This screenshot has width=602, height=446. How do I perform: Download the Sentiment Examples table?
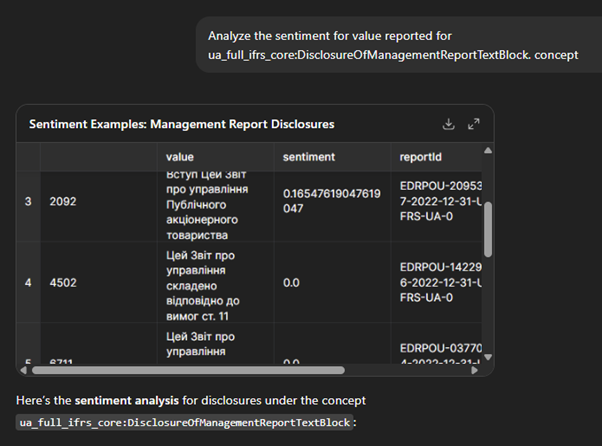click(x=449, y=124)
